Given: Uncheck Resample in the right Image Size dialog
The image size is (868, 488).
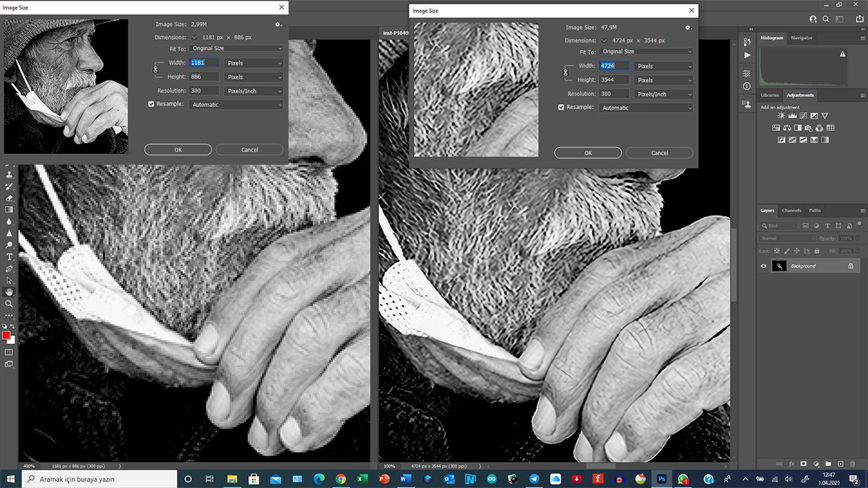Looking at the screenshot, I should click(561, 108).
